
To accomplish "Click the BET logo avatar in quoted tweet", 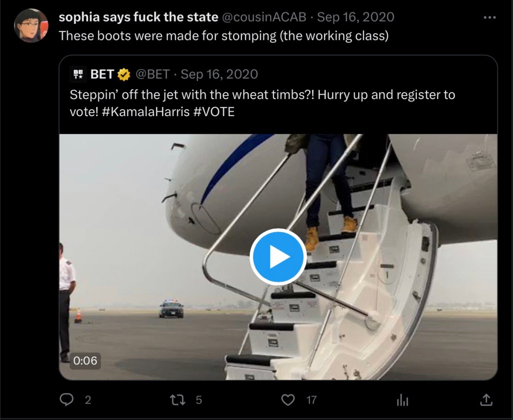I will coord(79,75).
